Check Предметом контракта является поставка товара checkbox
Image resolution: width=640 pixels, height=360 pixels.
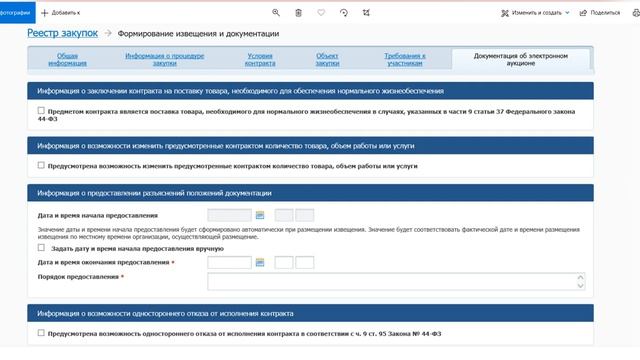pos(41,111)
